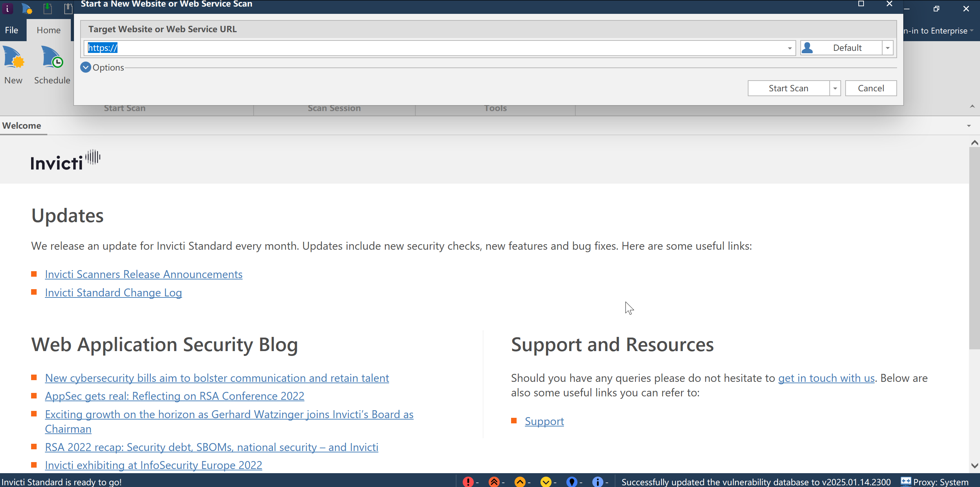
Task: Click the Proxy: System status icon
Action: (x=905, y=481)
